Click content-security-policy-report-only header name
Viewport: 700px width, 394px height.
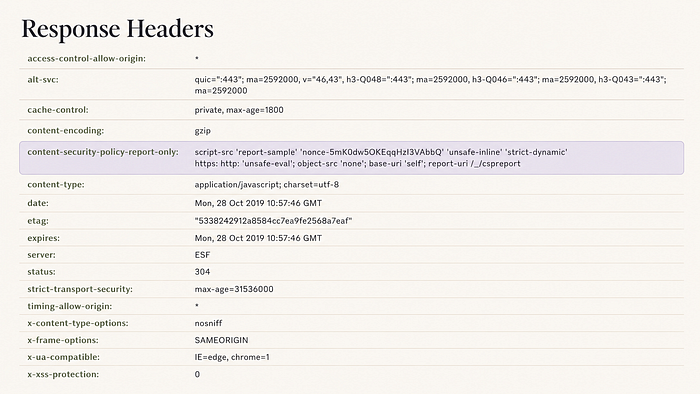click(x=103, y=152)
